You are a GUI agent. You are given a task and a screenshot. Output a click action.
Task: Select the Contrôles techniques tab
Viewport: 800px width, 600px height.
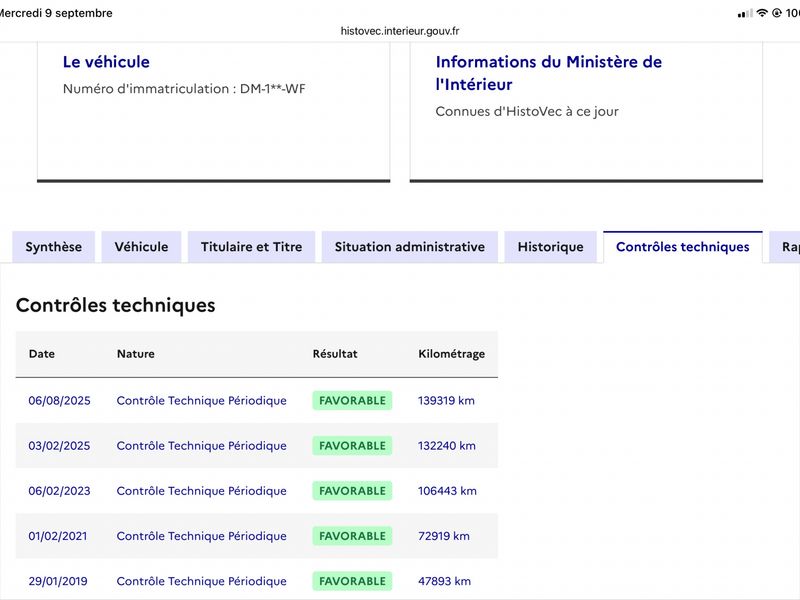click(683, 247)
